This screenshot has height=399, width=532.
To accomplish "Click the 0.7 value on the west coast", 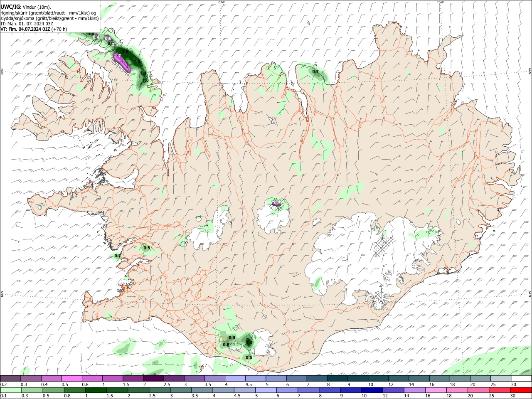I will (x=118, y=256).
